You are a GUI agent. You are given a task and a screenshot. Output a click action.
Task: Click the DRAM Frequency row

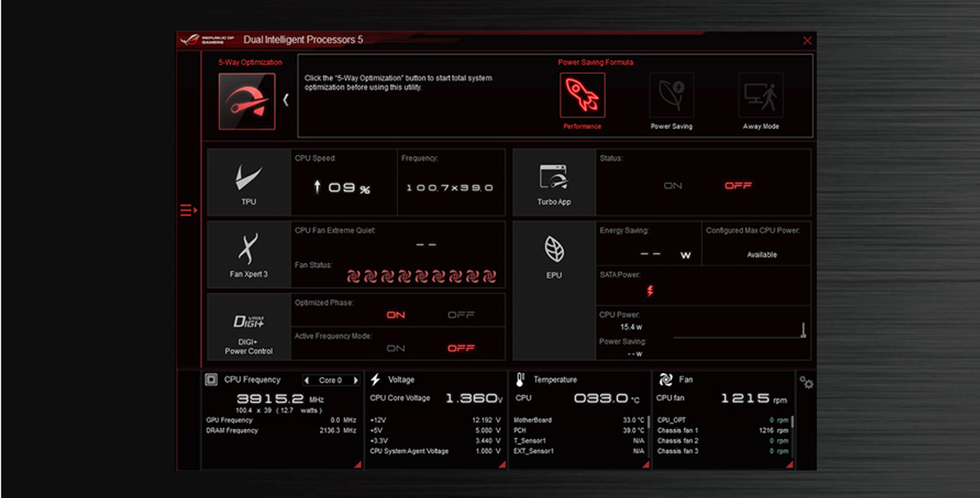tap(280, 431)
